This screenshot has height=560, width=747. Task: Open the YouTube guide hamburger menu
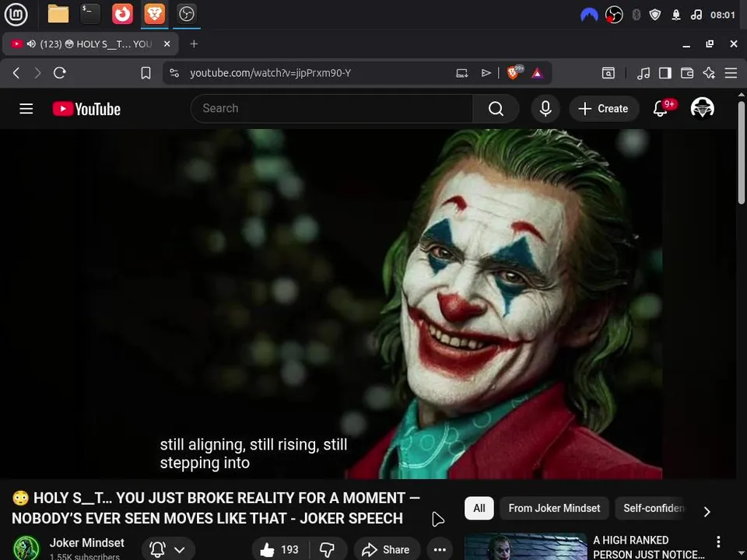pos(26,109)
